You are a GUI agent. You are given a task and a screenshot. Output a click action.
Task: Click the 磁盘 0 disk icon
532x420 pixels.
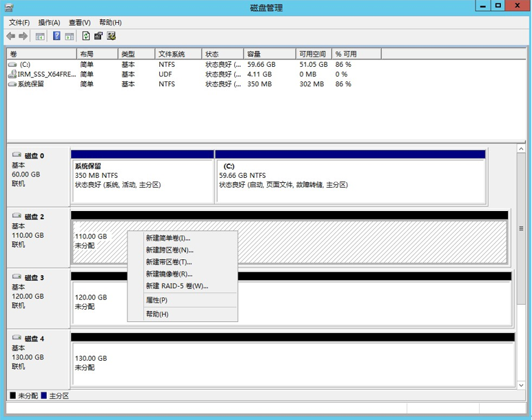pyautogui.click(x=17, y=154)
